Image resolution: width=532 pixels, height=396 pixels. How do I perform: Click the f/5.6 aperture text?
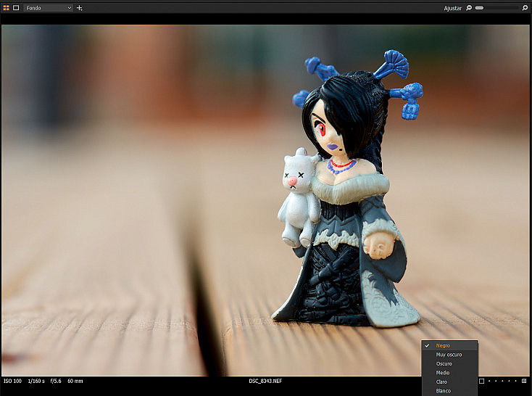point(56,381)
